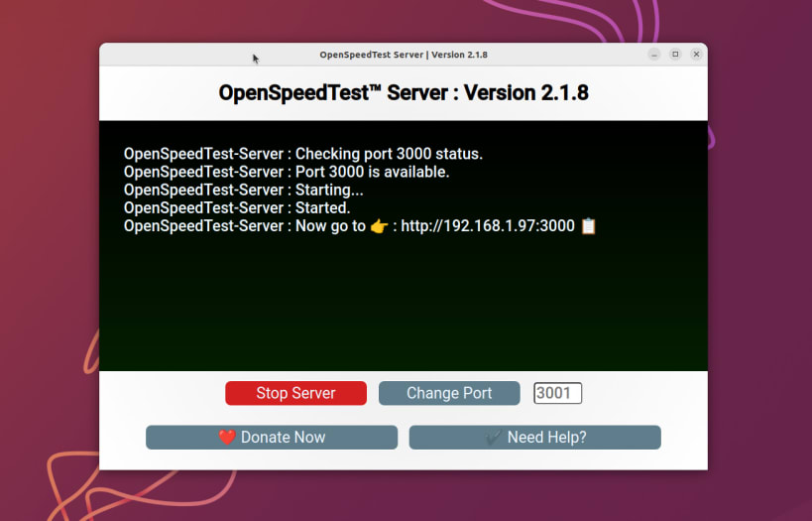The image size is (812, 521).
Task: Click the 'Starting...' log line
Action: [243, 191]
